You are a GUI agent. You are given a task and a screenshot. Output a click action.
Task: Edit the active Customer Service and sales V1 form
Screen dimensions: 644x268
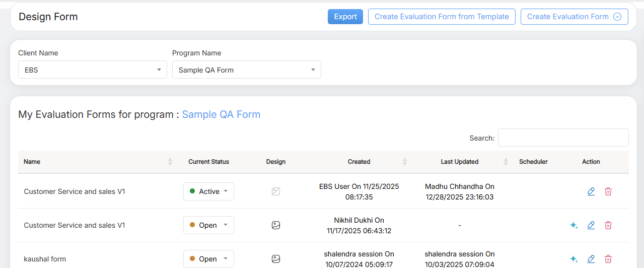point(591,191)
